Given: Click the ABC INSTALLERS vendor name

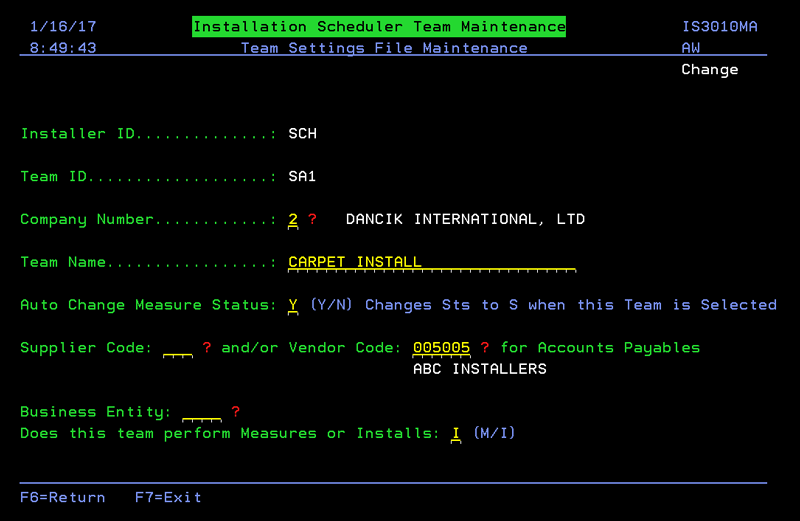Looking at the screenshot, I should click(480, 369).
